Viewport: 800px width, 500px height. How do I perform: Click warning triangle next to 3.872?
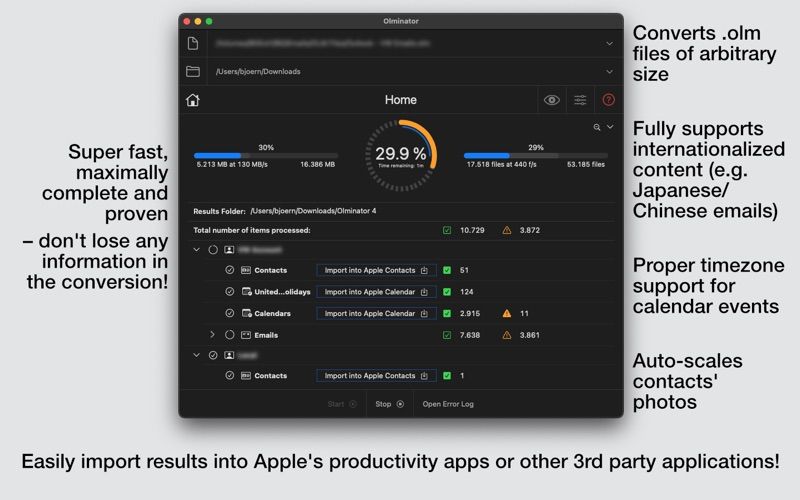(x=507, y=230)
